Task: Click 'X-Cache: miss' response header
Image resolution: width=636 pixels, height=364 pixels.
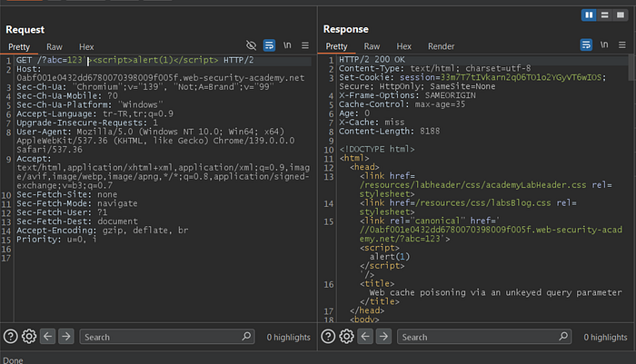Action: click(x=372, y=122)
